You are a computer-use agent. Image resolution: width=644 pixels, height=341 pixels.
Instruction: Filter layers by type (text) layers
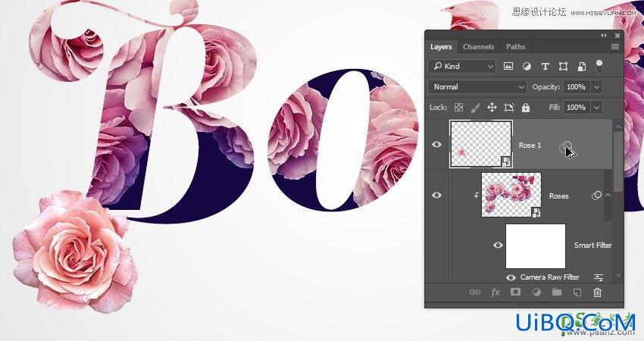pos(545,66)
